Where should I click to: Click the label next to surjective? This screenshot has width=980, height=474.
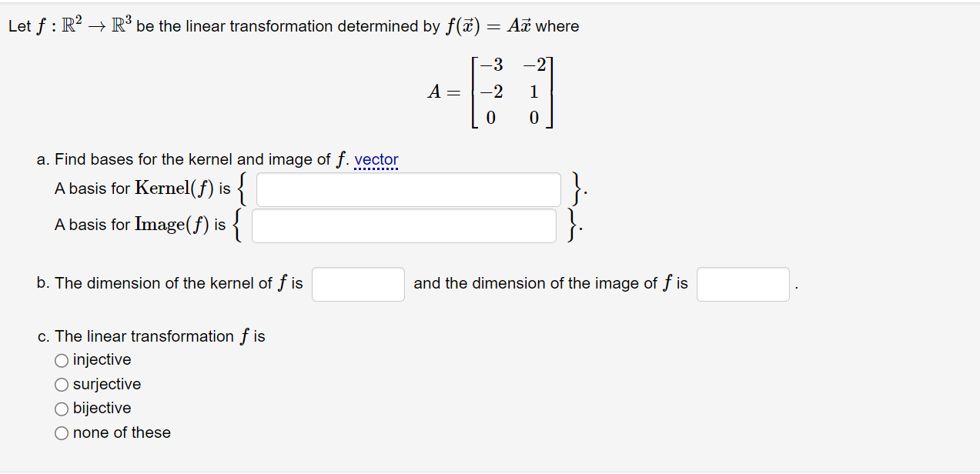pos(106,384)
